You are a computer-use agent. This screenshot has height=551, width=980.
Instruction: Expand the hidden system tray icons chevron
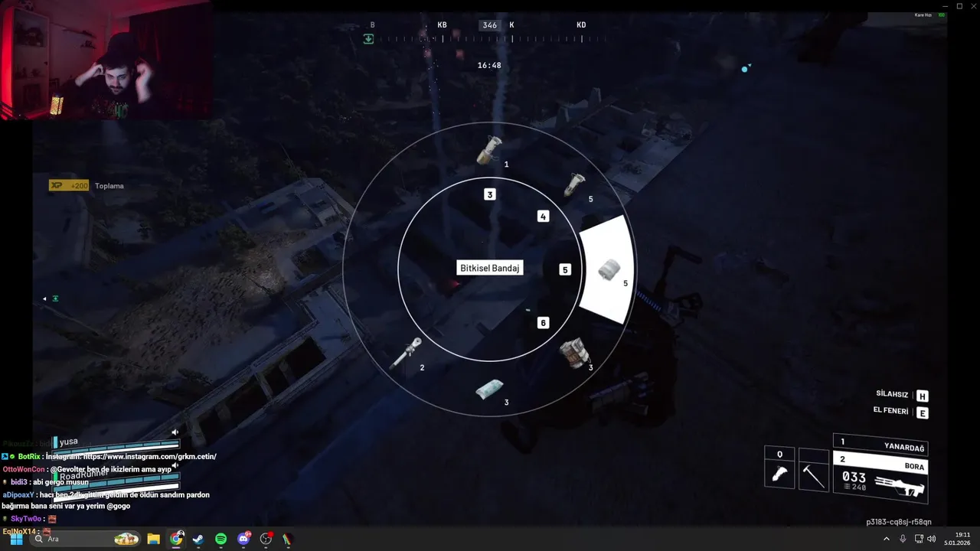(887, 539)
